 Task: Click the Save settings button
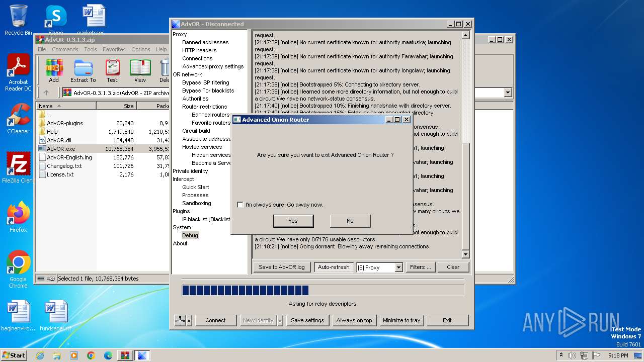pyautogui.click(x=307, y=320)
